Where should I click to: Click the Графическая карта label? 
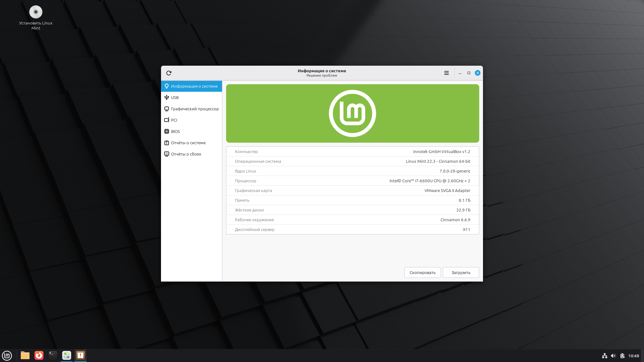pos(253,190)
